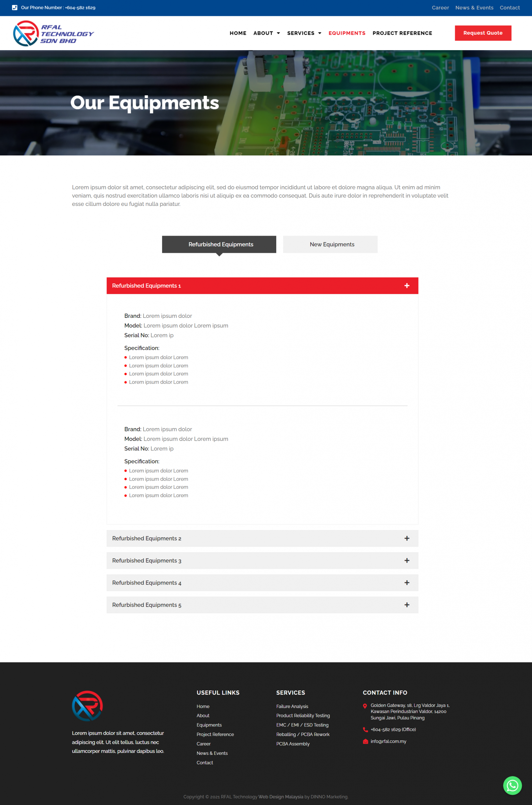Click the footer RFAL logo emblem
The width and height of the screenshot is (532, 805).
[87, 705]
